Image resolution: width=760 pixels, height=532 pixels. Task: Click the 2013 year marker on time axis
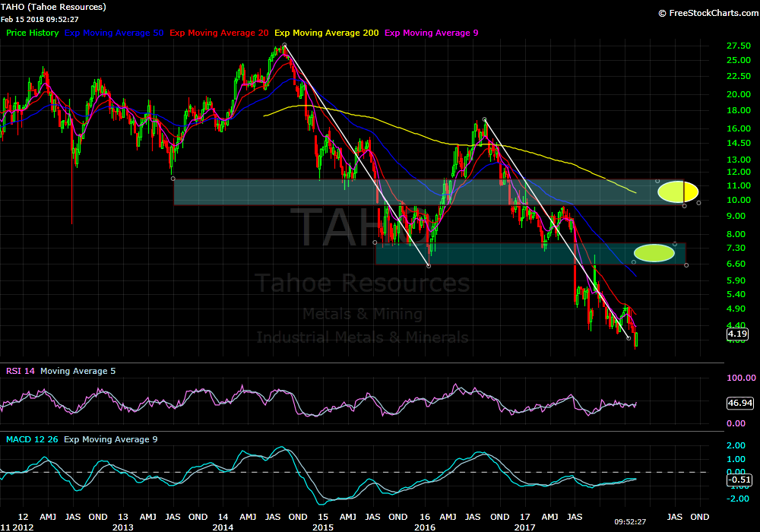(x=123, y=526)
